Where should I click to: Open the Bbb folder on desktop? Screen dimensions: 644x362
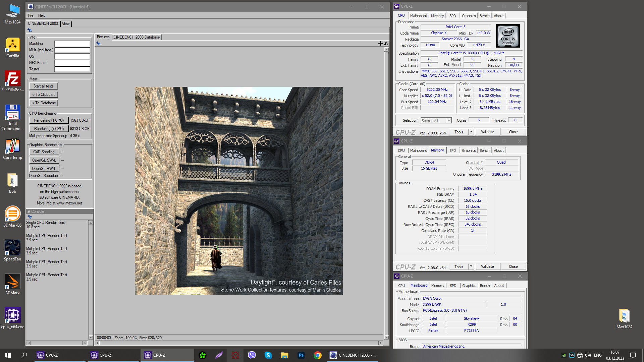pos(12,183)
